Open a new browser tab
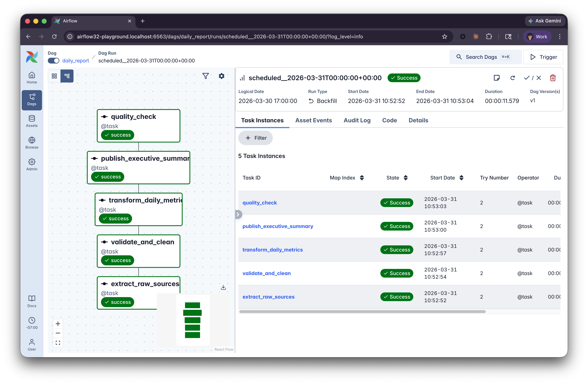 [x=142, y=21]
